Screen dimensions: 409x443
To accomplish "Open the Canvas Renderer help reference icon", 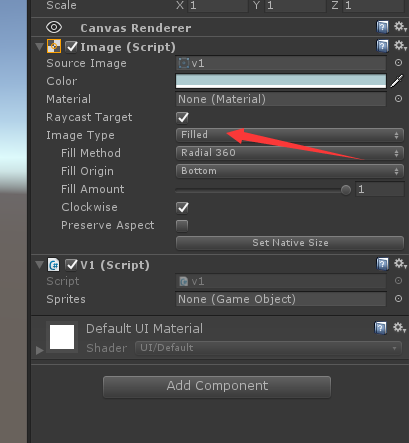I will click(382, 27).
